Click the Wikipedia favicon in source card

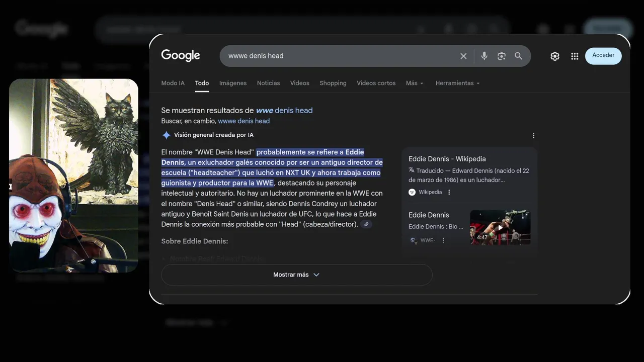(412, 192)
